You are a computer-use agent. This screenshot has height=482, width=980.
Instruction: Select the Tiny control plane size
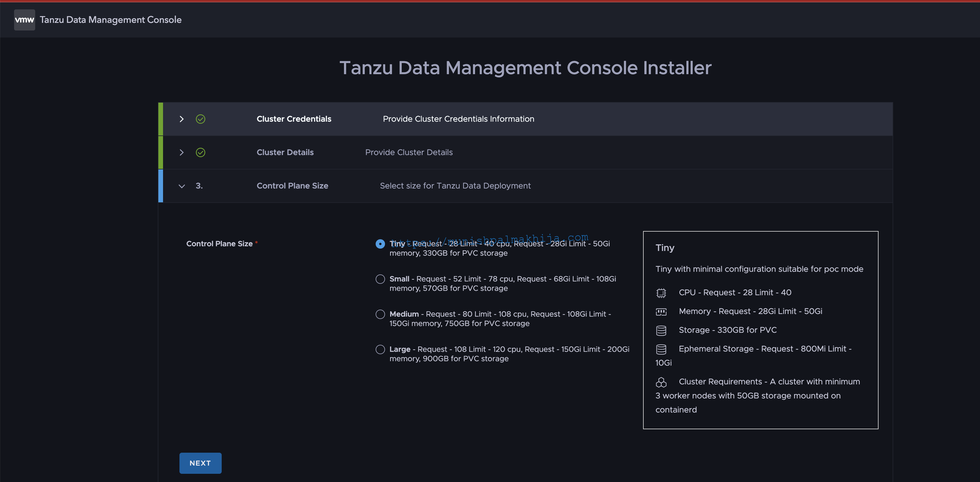point(380,244)
